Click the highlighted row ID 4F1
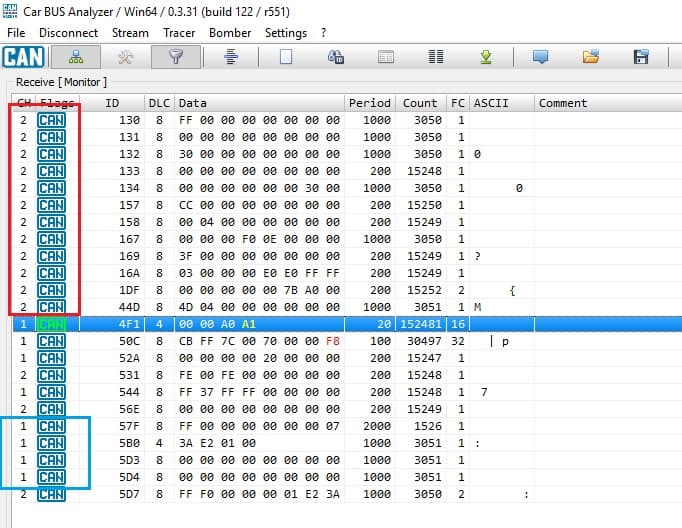The image size is (682, 528). click(347, 324)
